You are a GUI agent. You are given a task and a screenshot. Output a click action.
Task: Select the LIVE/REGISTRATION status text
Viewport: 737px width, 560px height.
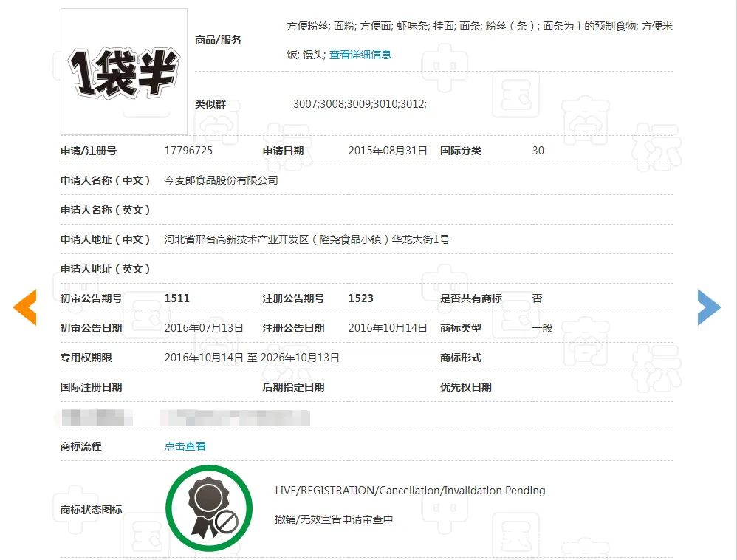pos(410,491)
